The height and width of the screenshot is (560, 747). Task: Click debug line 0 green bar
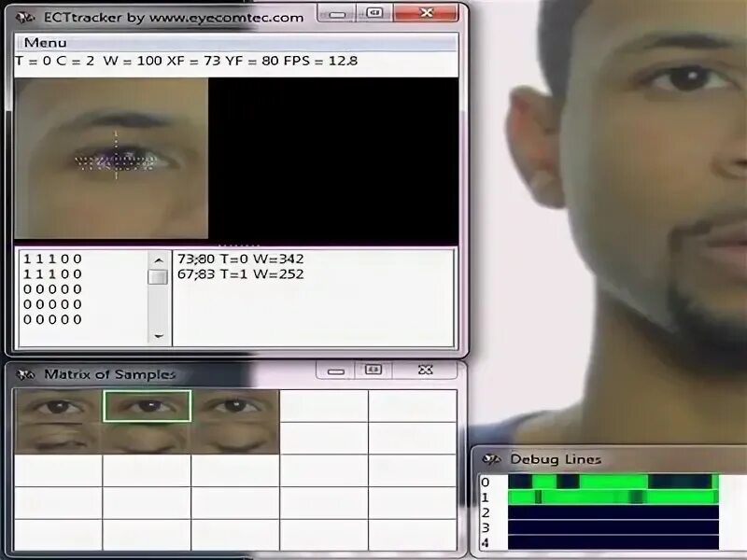point(613,482)
